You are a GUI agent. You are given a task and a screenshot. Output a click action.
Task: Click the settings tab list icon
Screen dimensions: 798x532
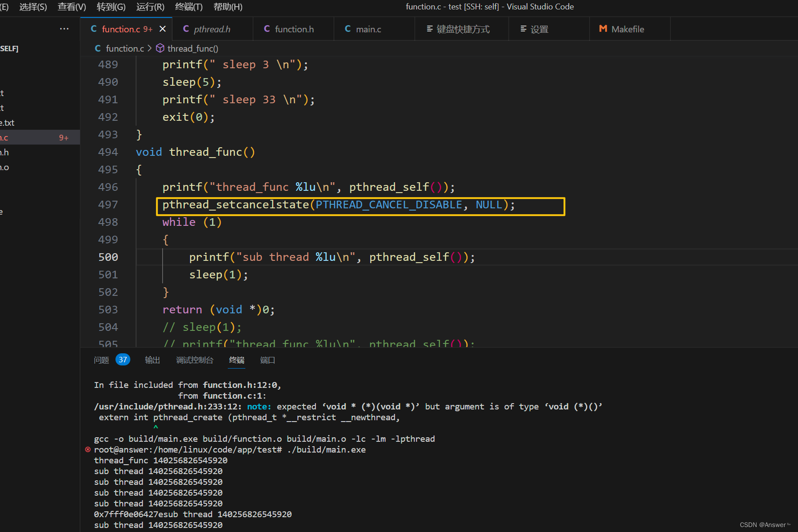point(523,29)
